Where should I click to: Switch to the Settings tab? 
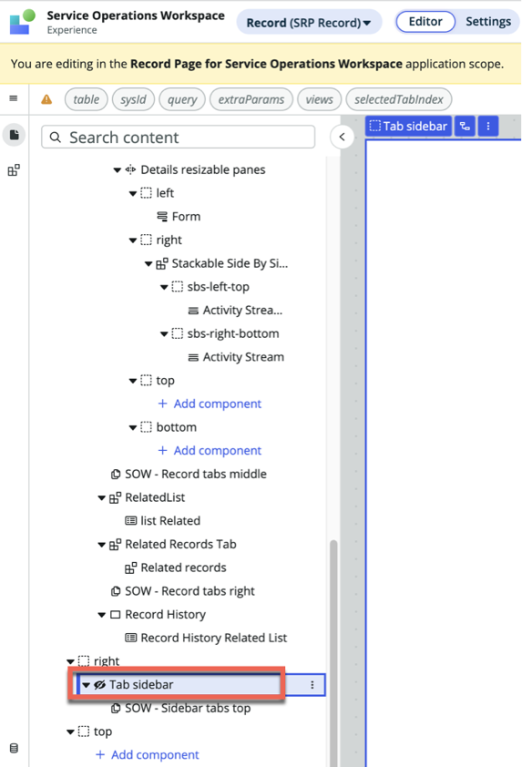coord(487,22)
